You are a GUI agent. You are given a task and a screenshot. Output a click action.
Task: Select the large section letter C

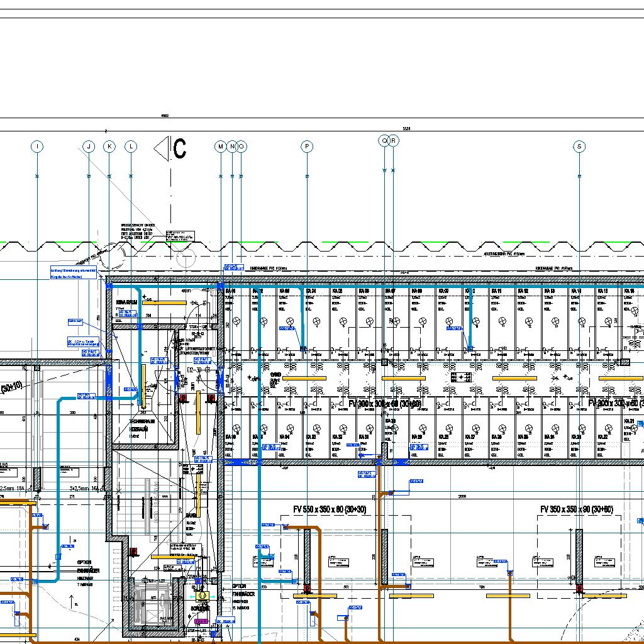(180, 149)
